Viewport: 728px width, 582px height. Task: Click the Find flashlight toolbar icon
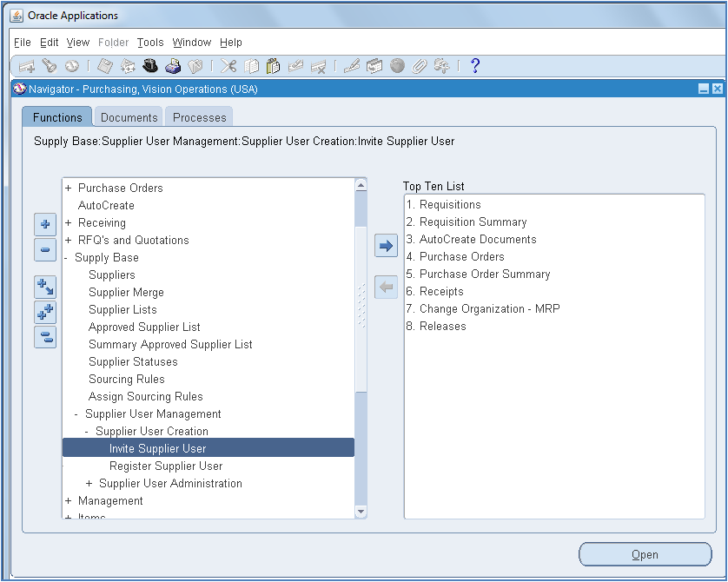point(50,66)
